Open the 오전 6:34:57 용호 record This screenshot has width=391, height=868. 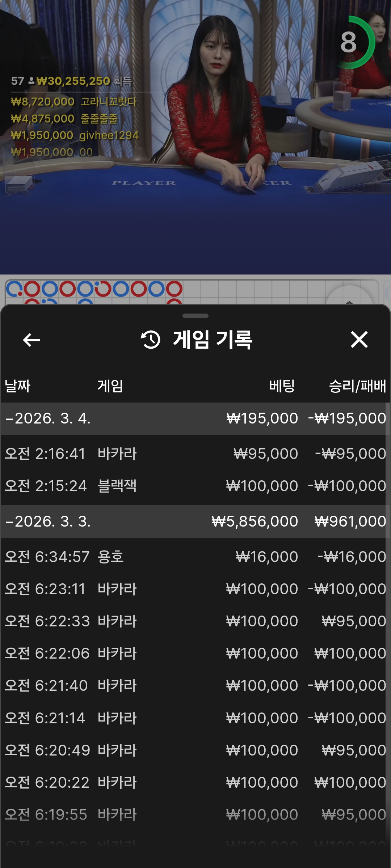pyautogui.click(x=195, y=557)
